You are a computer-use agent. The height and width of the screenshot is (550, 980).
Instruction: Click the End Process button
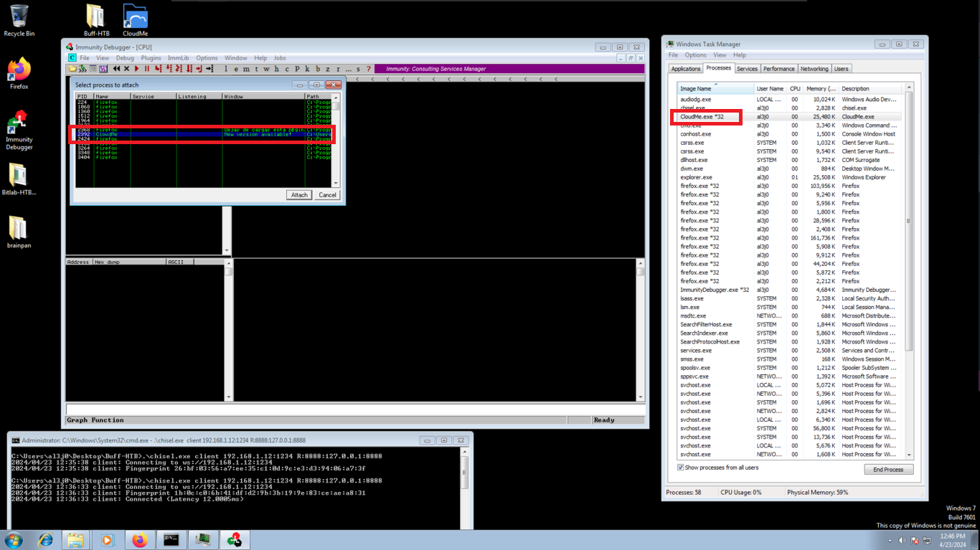click(x=888, y=470)
